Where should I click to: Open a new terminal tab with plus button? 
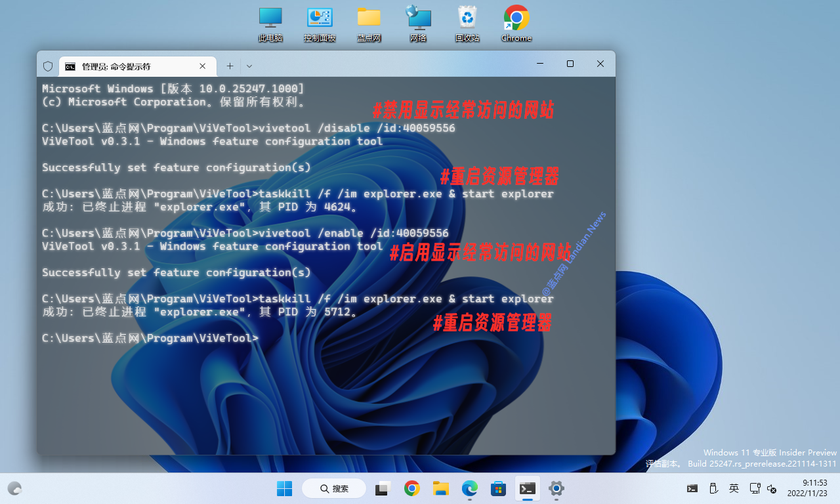coord(230,66)
